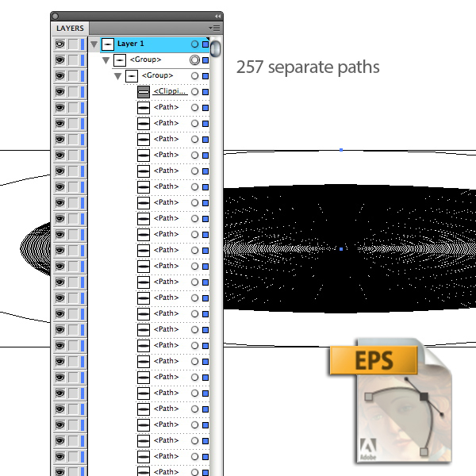
Task: Lock Layer 1 using its lock box
Action: 73,44
